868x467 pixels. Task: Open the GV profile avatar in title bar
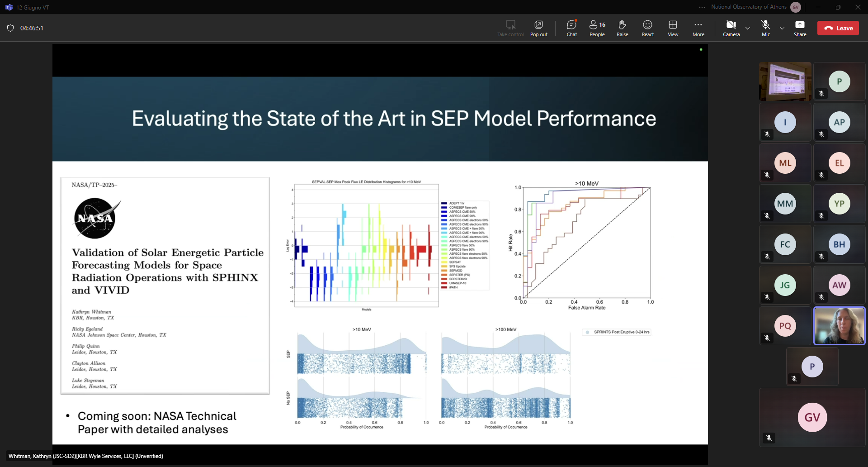coord(796,7)
